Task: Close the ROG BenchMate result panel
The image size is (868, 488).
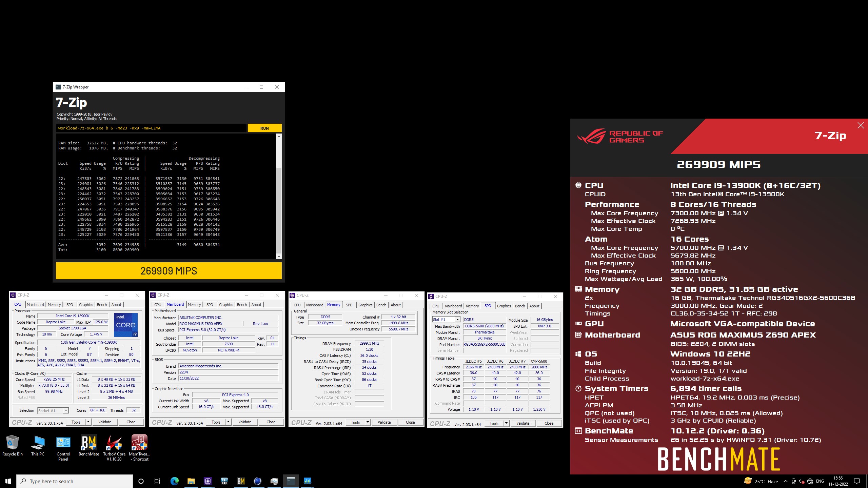Action: click(x=861, y=126)
